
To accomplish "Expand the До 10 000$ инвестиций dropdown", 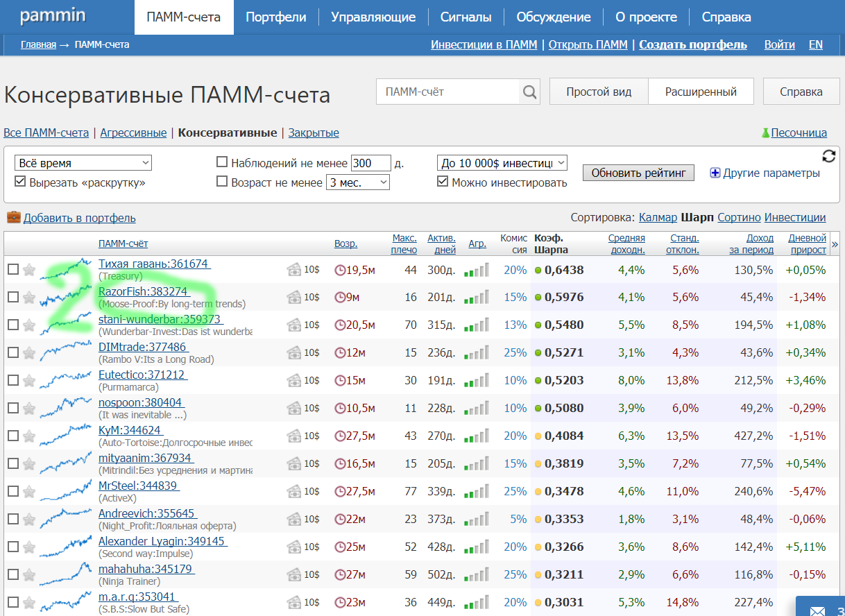I will 502,163.
